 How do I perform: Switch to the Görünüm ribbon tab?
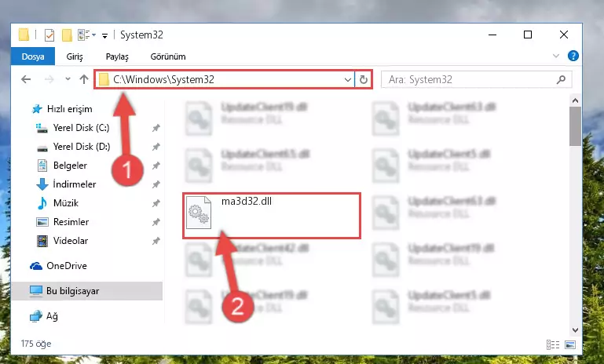[168, 56]
